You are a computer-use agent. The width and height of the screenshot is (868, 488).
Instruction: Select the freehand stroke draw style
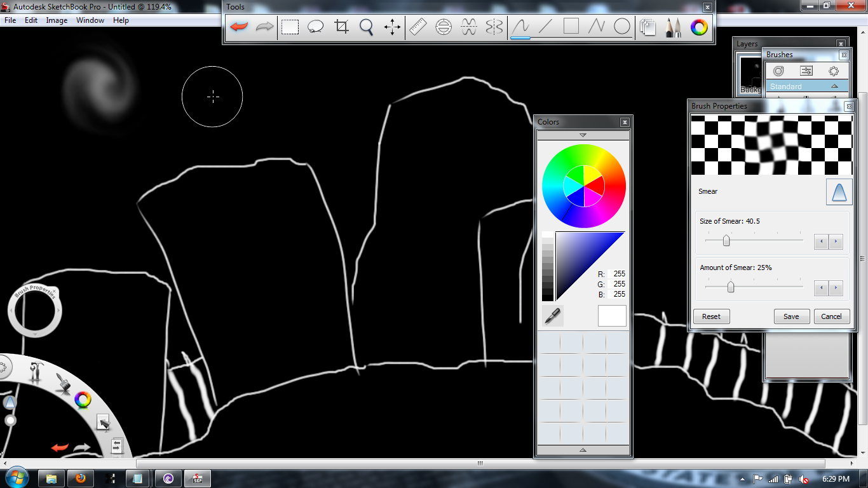pyautogui.click(x=521, y=27)
